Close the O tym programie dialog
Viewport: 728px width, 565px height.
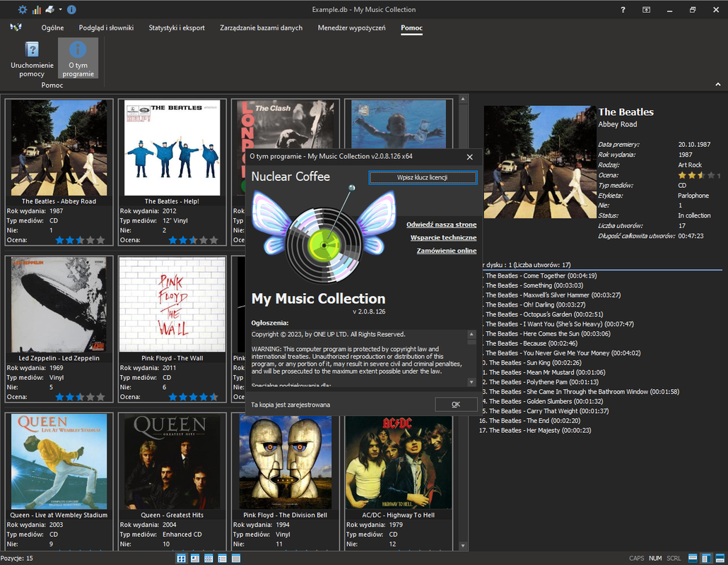[x=469, y=157]
